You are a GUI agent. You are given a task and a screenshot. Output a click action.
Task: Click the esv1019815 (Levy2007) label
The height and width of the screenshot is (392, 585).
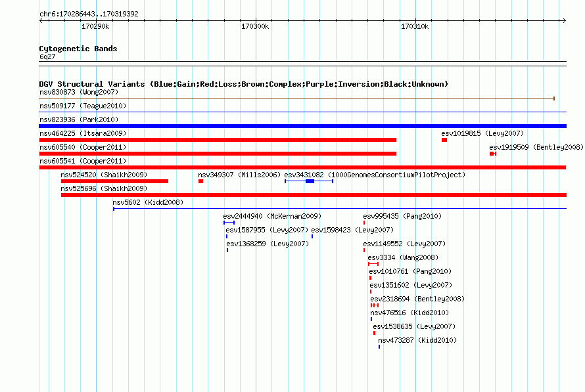pyautogui.click(x=482, y=133)
